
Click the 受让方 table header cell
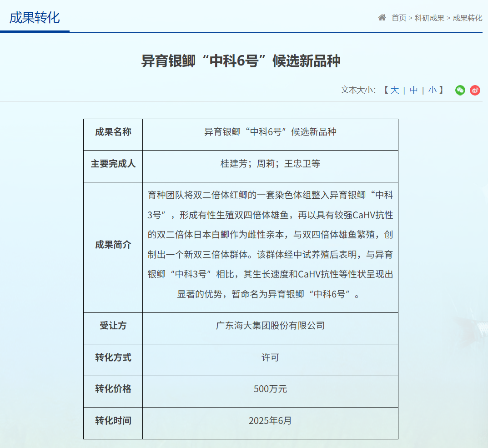[x=113, y=328]
